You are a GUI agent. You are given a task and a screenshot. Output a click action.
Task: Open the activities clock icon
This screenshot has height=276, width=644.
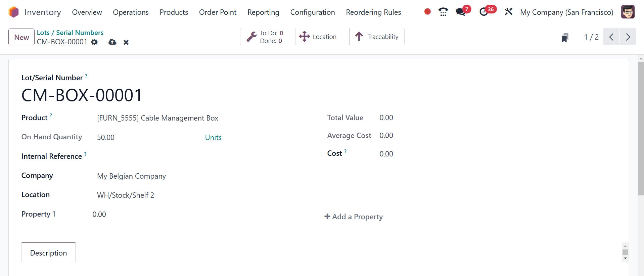484,12
